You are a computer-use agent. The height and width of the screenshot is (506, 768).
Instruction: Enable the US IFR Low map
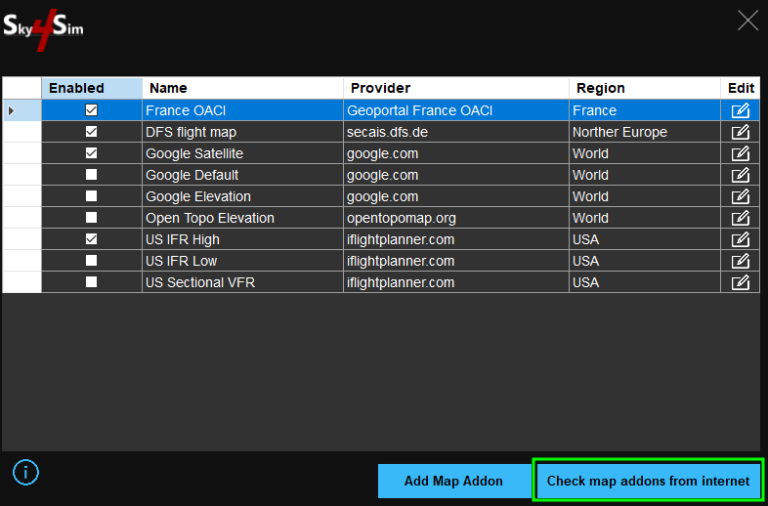coord(91,261)
